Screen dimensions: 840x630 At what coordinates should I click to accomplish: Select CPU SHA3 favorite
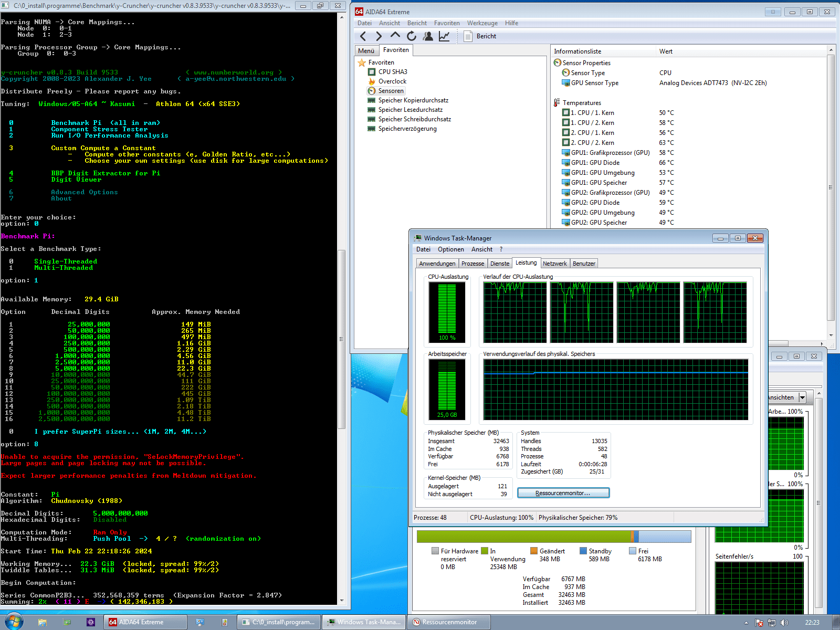tap(388, 72)
